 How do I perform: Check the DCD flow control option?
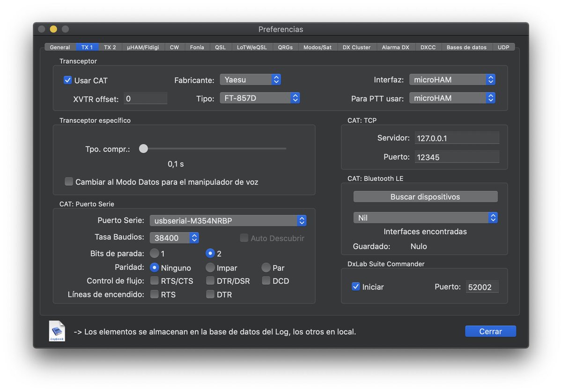coord(266,281)
